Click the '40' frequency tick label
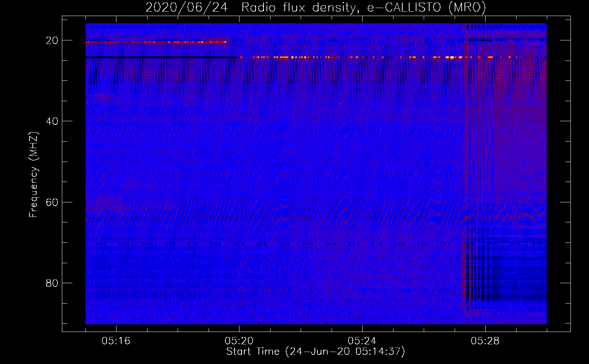Image resolution: width=589 pixels, height=364 pixels. point(52,121)
